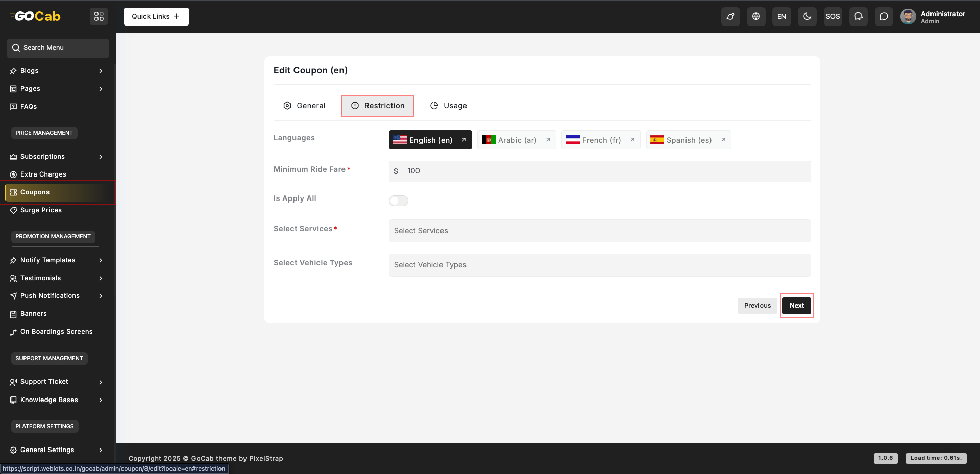
Task: Open the Select Services dropdown
Action: tap(599, 231)
